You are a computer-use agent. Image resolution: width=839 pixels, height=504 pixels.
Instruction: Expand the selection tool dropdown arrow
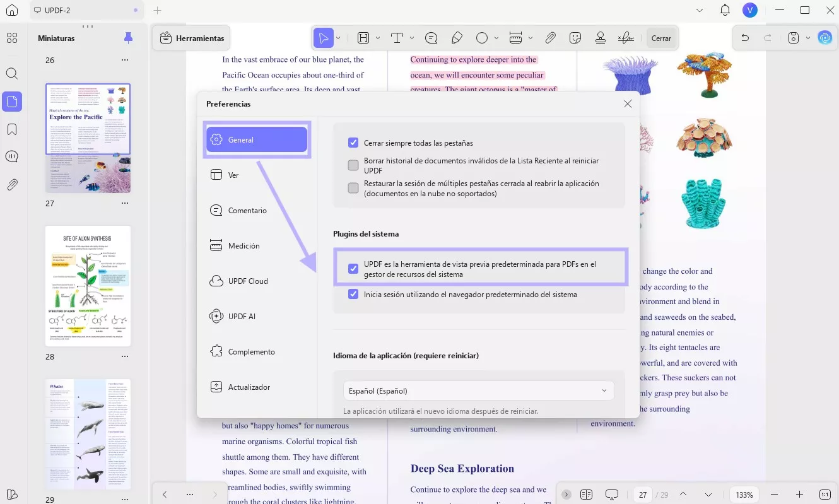coord(338,38)
